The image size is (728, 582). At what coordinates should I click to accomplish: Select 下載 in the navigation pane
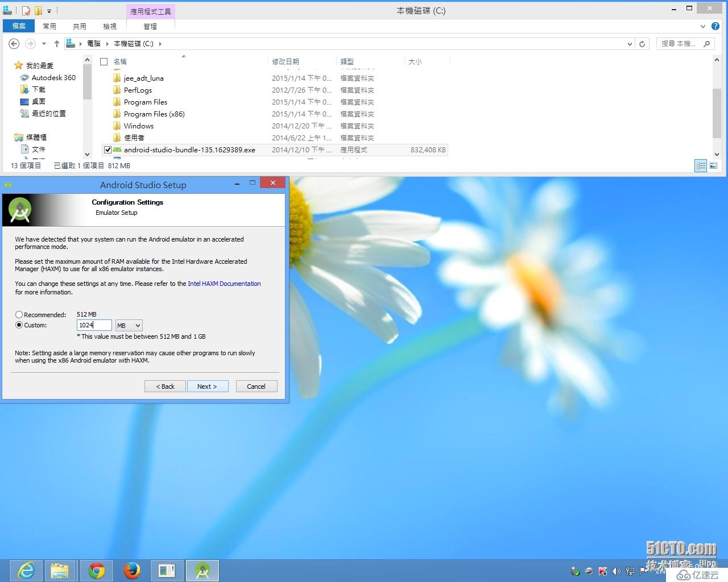pyautogui.click(x=33, y=89)
